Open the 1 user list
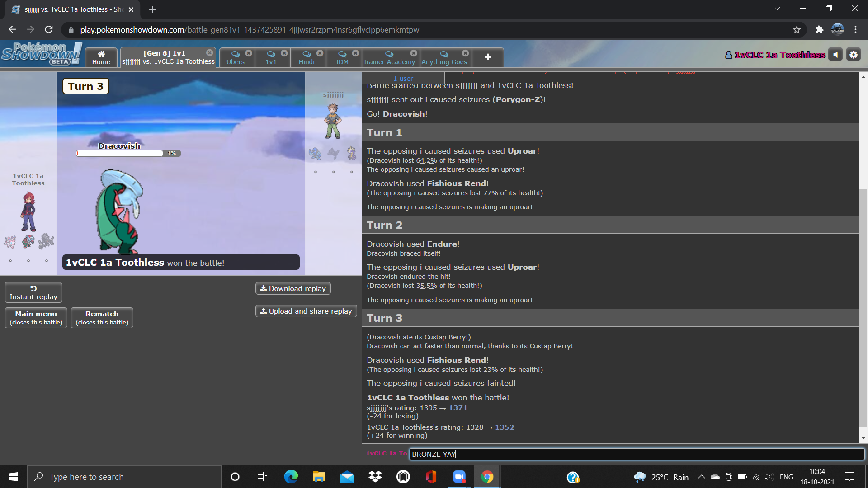 (x=403, y=79)
